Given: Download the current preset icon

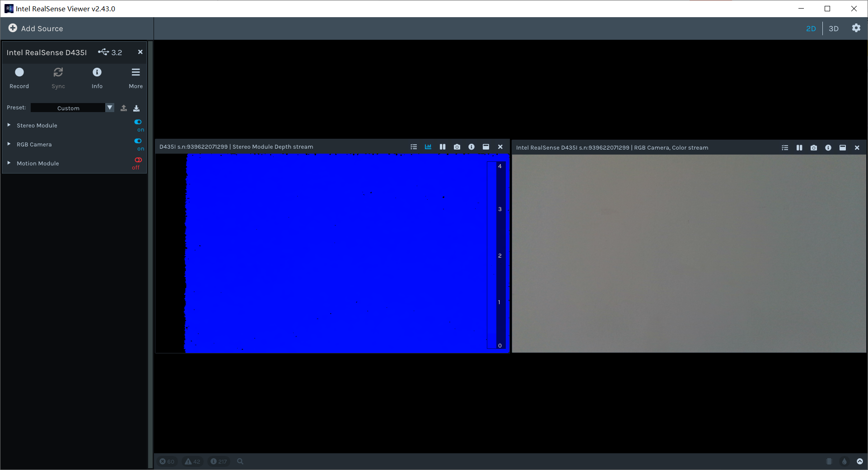Looking at the screenshot, I should point(136,108).
